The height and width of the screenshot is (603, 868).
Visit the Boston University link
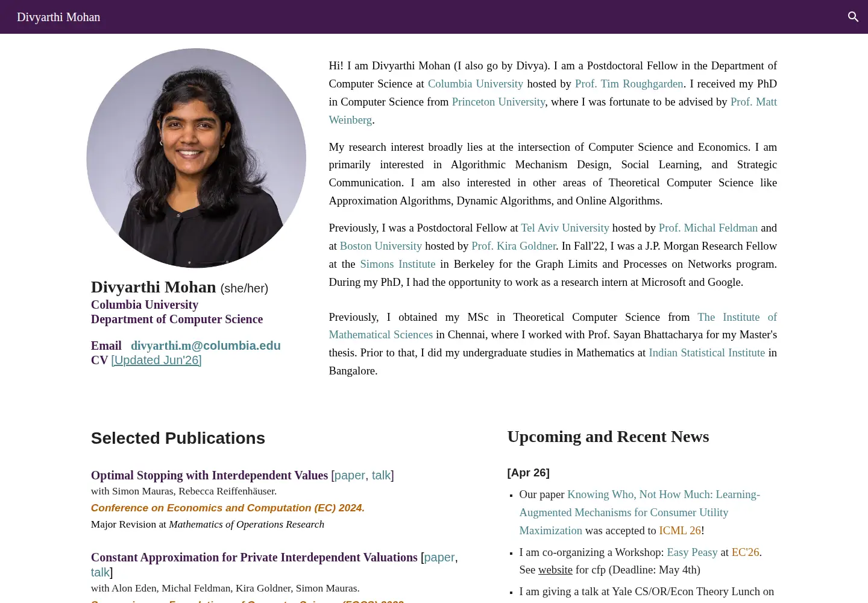click(x=380, y=246)
